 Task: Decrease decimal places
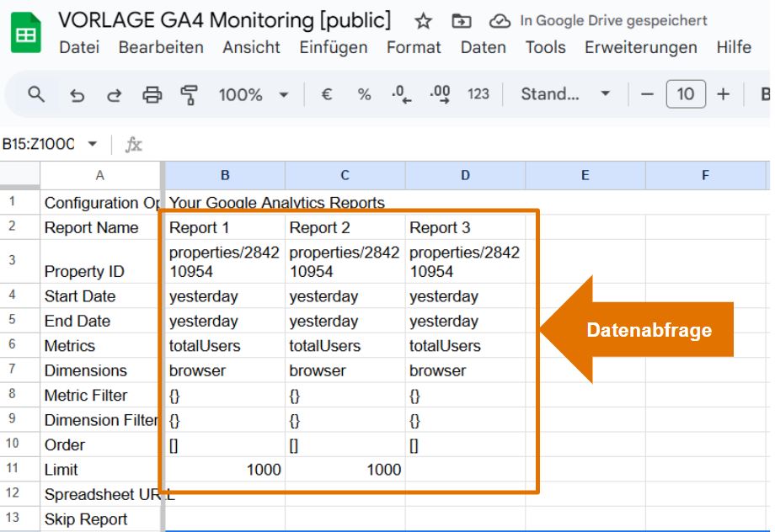tap(400, 94)
